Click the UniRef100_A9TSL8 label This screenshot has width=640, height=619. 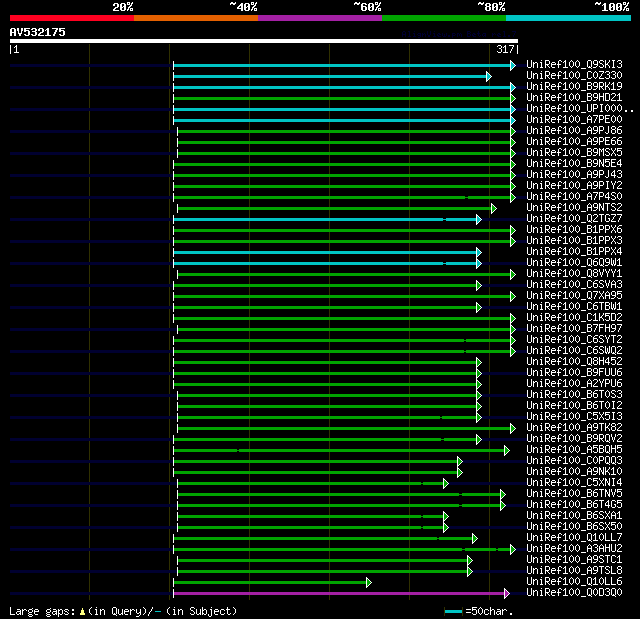click(574, 571)
